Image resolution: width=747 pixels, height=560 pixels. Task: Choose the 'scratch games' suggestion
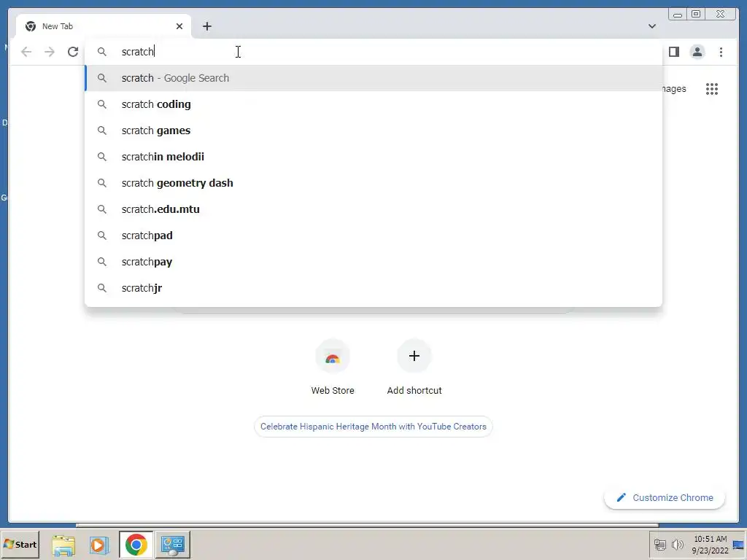[x=373, y=131]
